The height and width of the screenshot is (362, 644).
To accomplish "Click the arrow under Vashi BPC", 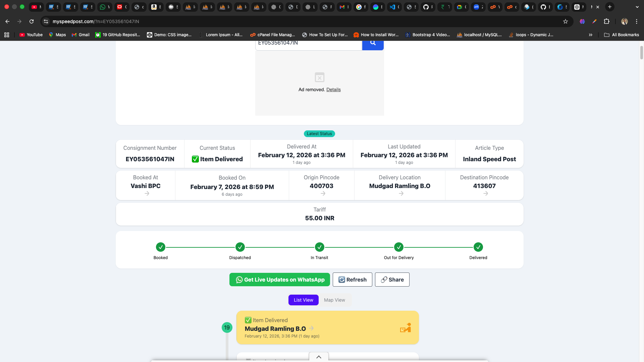I will [147, 194].
